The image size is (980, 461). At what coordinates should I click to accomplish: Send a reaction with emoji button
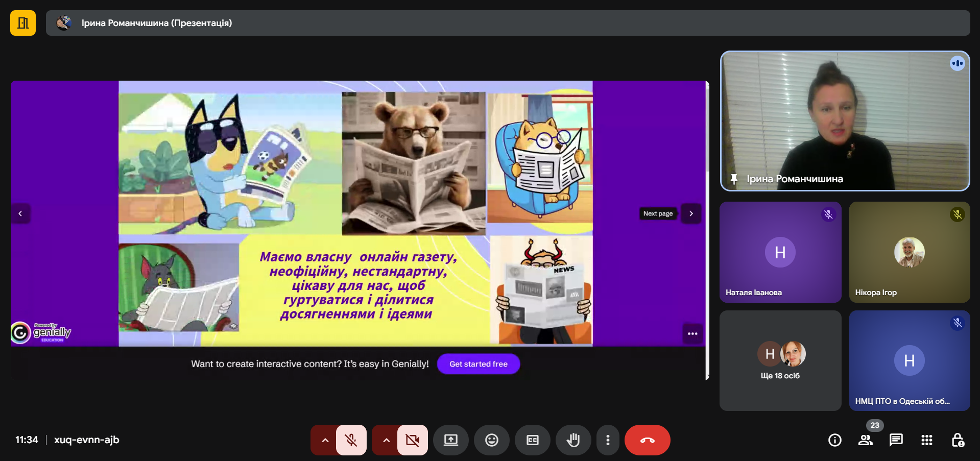[x=491, y=440]
